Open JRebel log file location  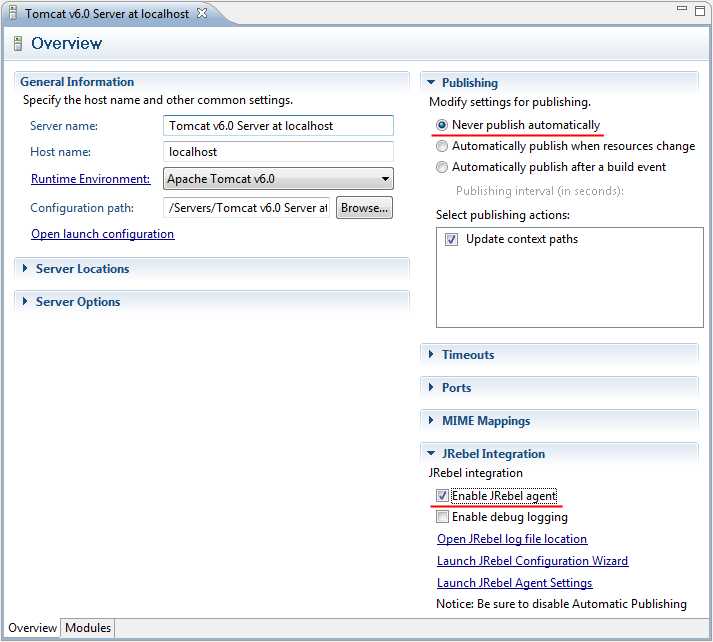pyautogui.click(x=512, y=539)
